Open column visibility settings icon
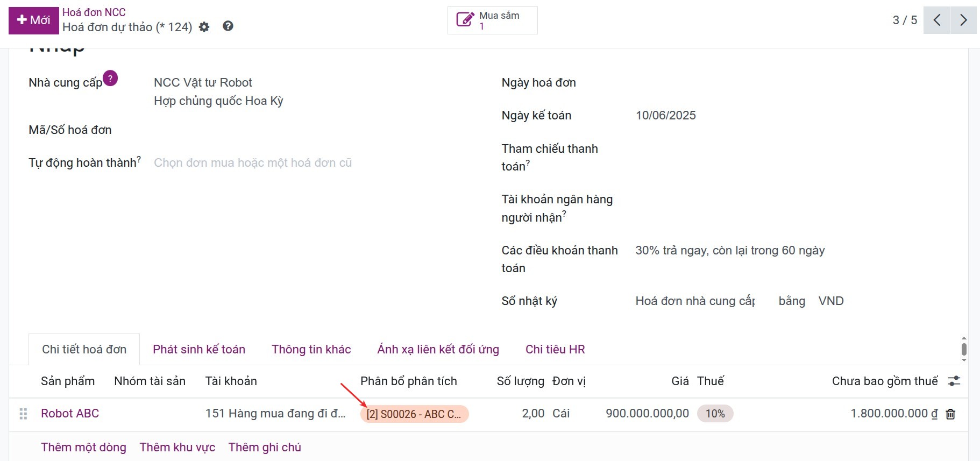The width and height of the screenshot is (980, 461). [x=954, y=381]
